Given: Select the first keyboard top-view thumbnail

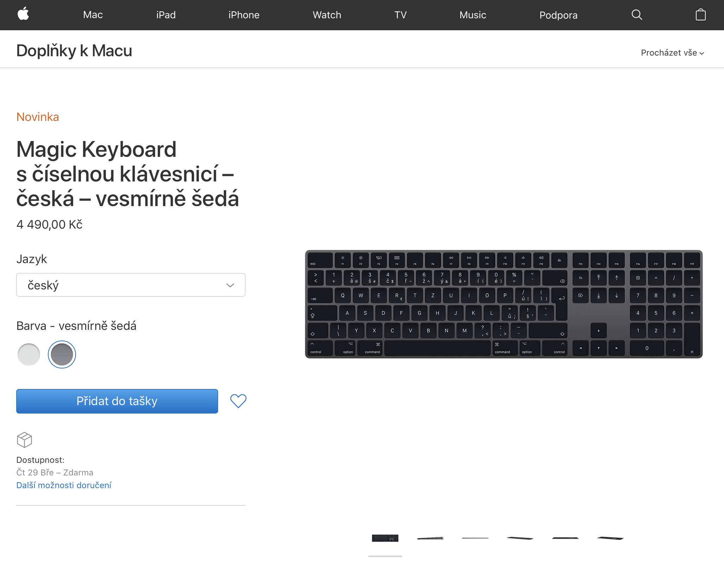Looking at the screenshot, I should click(x=385, y=538).
